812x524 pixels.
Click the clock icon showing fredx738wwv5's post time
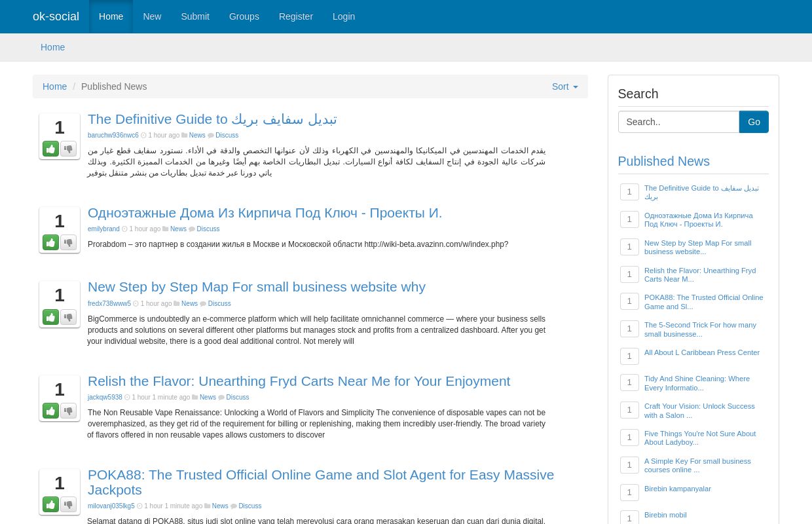pos(136,303)
